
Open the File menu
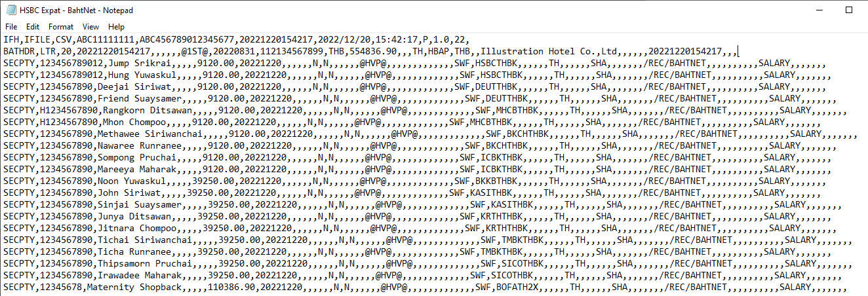coord(11,27)
